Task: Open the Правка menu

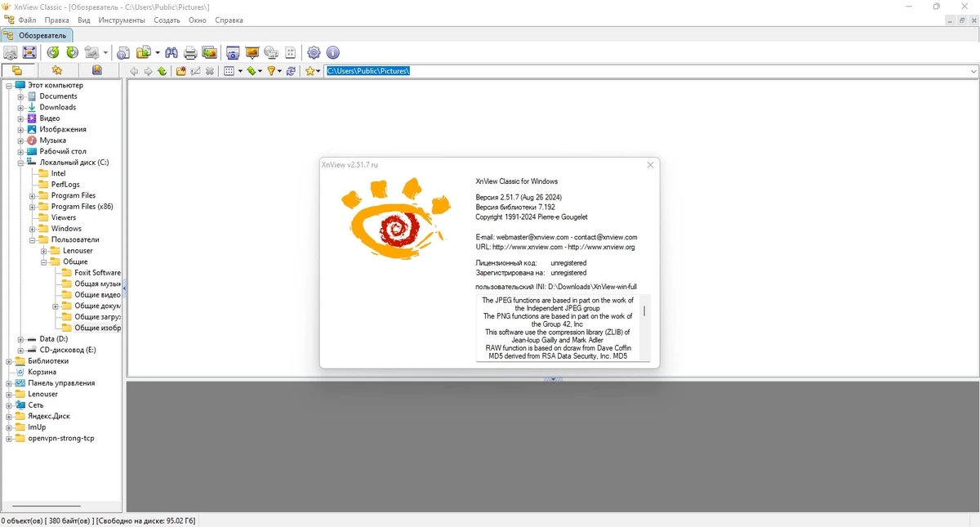Action: point(56,20)
